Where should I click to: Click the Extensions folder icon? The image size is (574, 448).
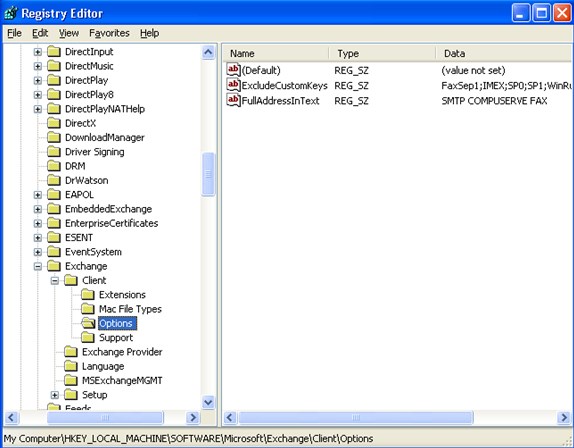point(88,295)
